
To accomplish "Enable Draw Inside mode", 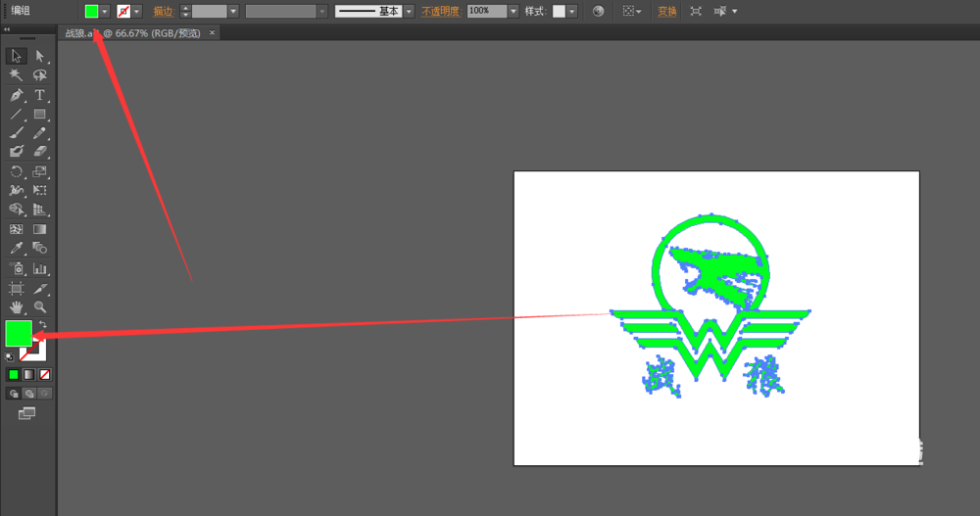I will pos(44,394).
